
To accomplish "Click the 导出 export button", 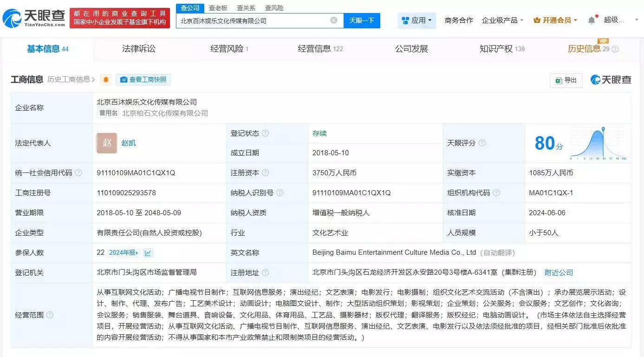I will (x=566, y=80).
